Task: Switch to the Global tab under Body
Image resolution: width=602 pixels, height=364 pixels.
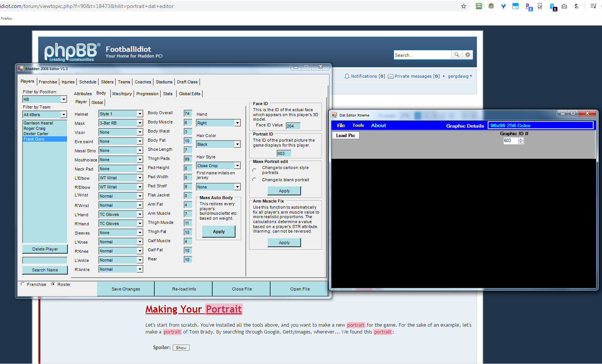Action: (x=97, y=102)
